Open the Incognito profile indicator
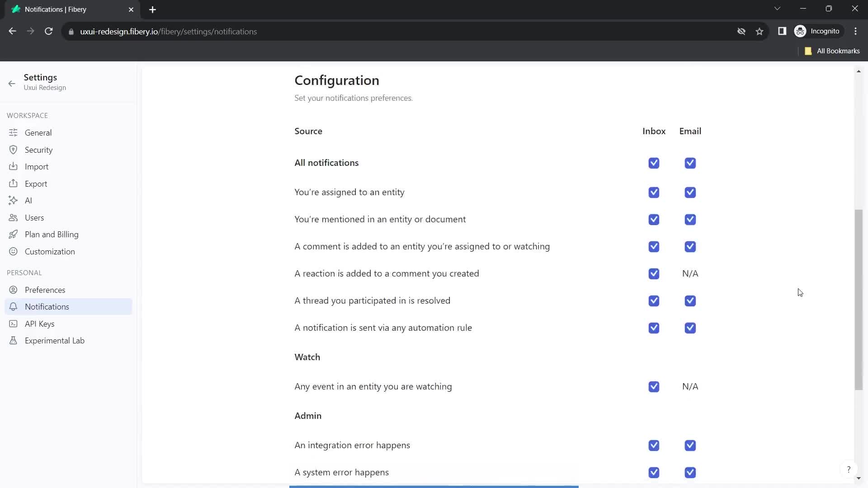 click(x=818, y=31)
